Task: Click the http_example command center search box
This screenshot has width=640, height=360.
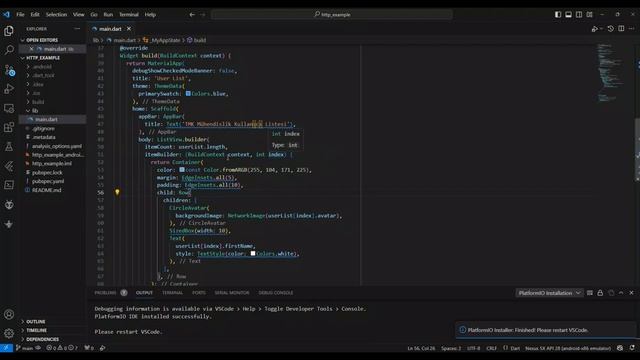Action: point(332,14)
